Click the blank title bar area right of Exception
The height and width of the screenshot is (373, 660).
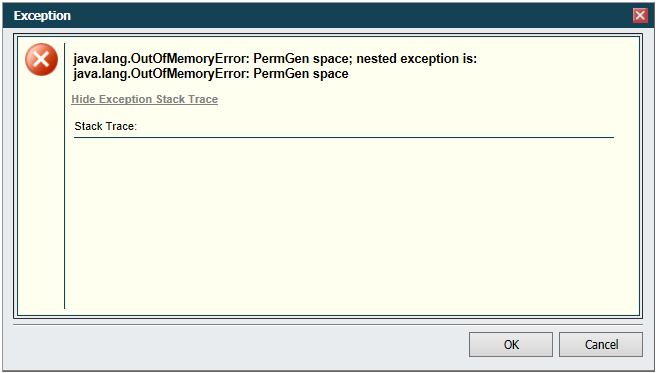349,16
